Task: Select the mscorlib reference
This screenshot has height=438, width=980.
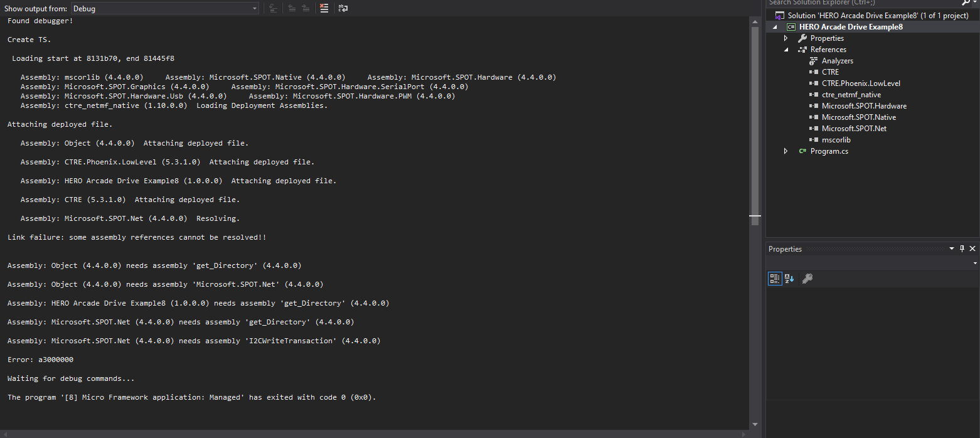Action: point(836,140)
